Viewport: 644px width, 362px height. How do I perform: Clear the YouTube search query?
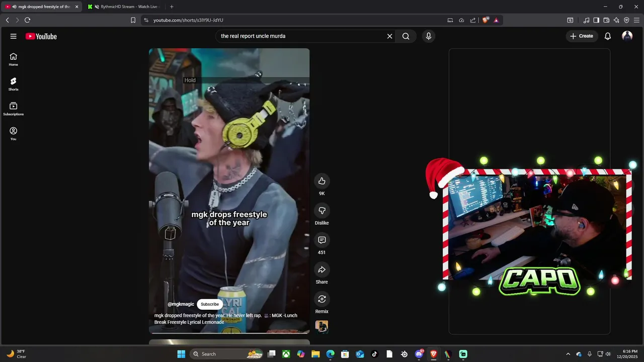pos(389,36)
